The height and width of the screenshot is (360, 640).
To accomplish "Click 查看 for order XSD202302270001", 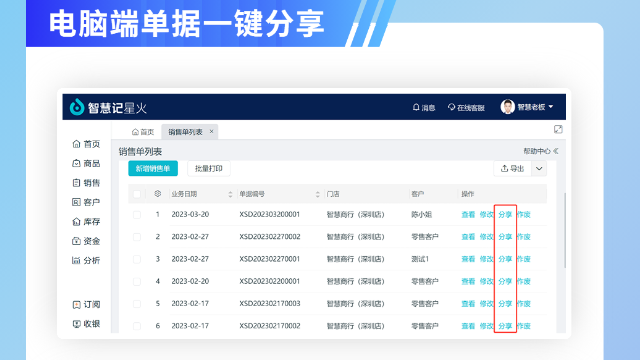I will tap(468, 259).
